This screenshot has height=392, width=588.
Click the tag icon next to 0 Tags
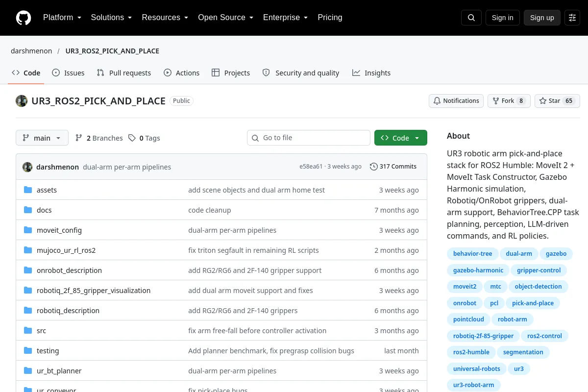click(x=132, y=138)
